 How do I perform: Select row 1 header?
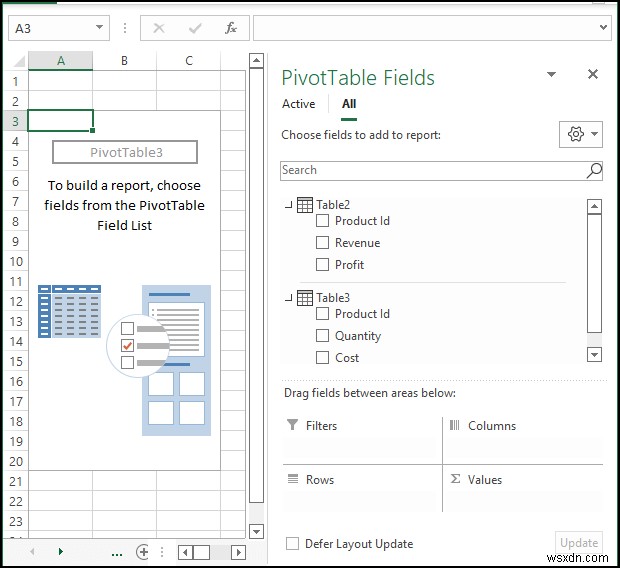(15, 81)
